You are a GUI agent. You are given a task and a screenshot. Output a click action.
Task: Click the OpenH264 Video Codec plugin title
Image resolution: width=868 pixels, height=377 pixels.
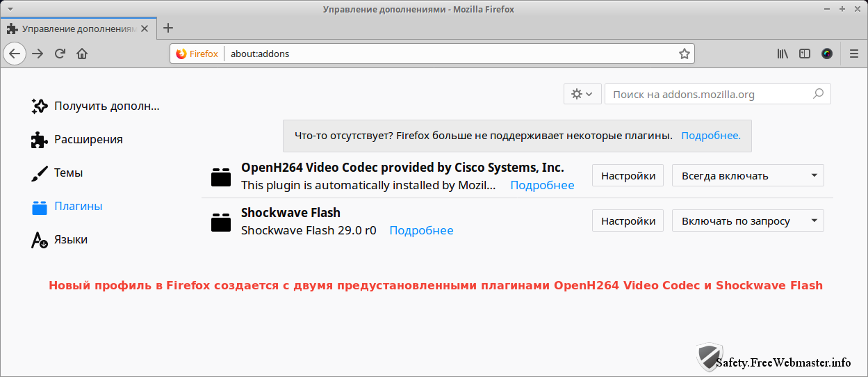tap(402, 168)
